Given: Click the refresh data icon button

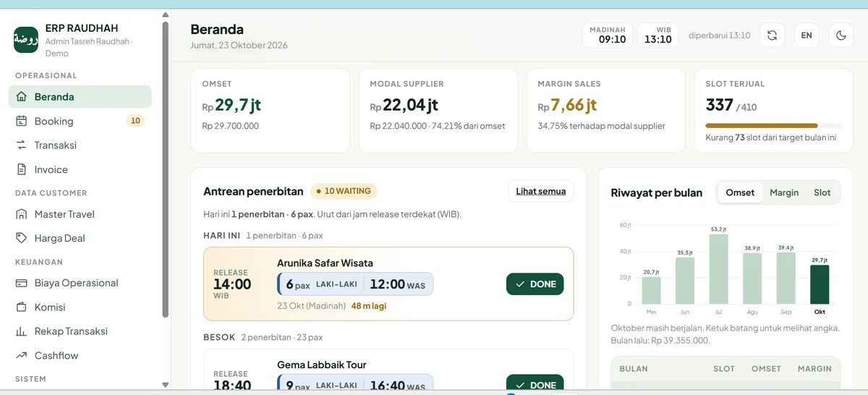Looking at the screenshot, I should (772, 35).
